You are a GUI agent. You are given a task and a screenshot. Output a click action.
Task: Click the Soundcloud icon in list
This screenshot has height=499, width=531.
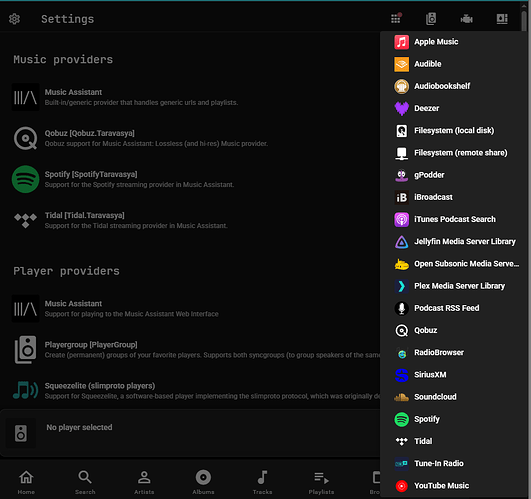pos(402,397)
